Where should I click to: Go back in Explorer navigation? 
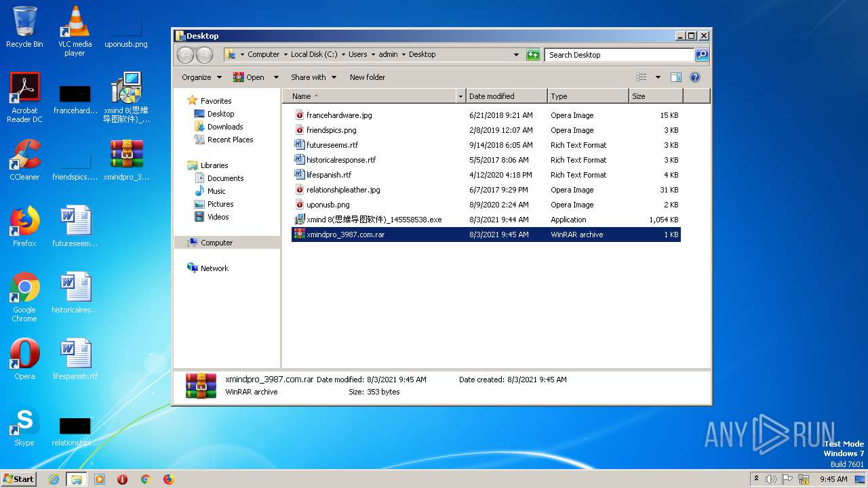(185, 55)
